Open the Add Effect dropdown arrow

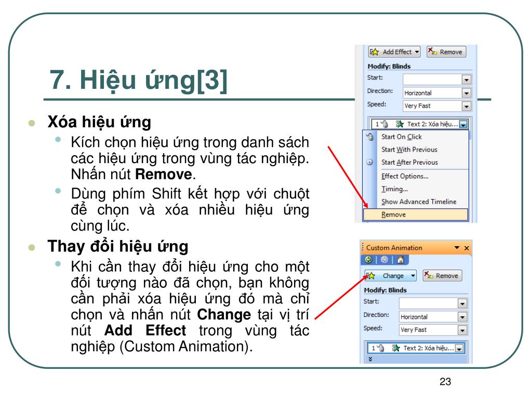click(417, 52)
